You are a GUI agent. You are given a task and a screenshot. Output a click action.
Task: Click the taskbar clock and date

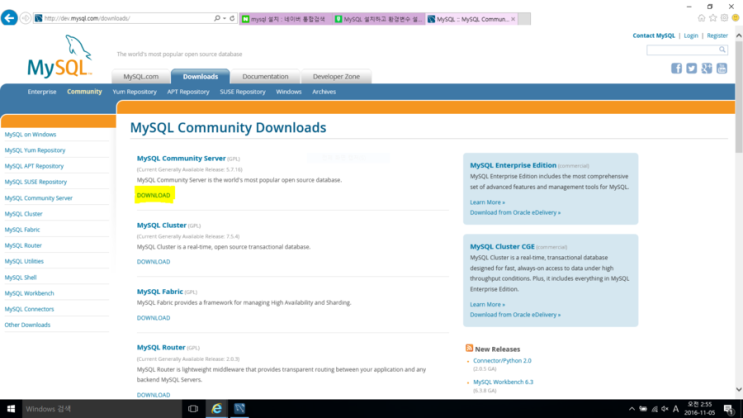click(x=700, y=409)
